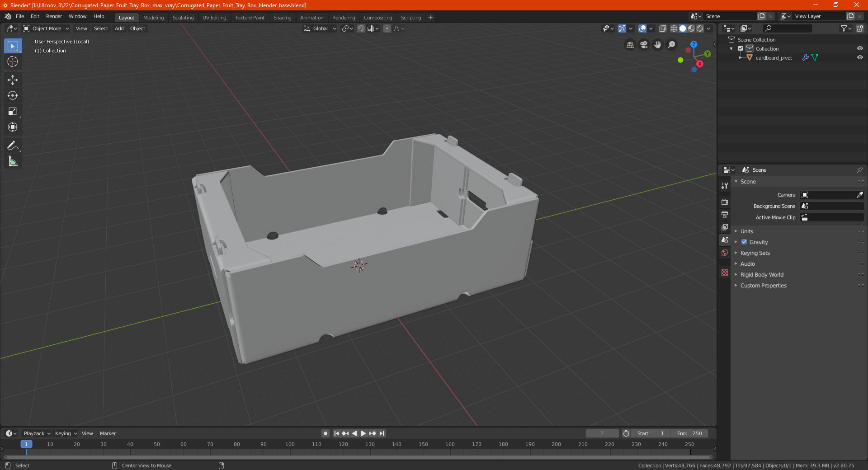The height and width of the screenshot is (470, 868).
Task: Open the Texture properties tab
Action: click(725, 273)
